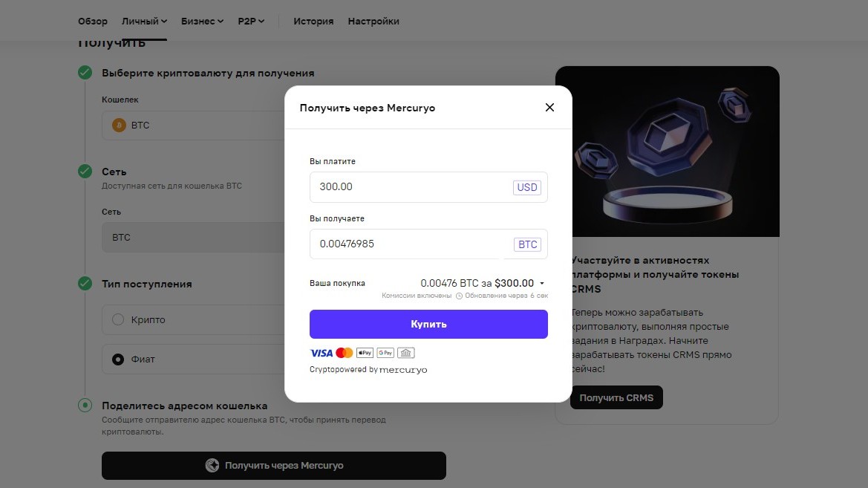This screenshot has width=868, height=488.
Task: Click the CRMS tokens promo image
Action: 667,152
